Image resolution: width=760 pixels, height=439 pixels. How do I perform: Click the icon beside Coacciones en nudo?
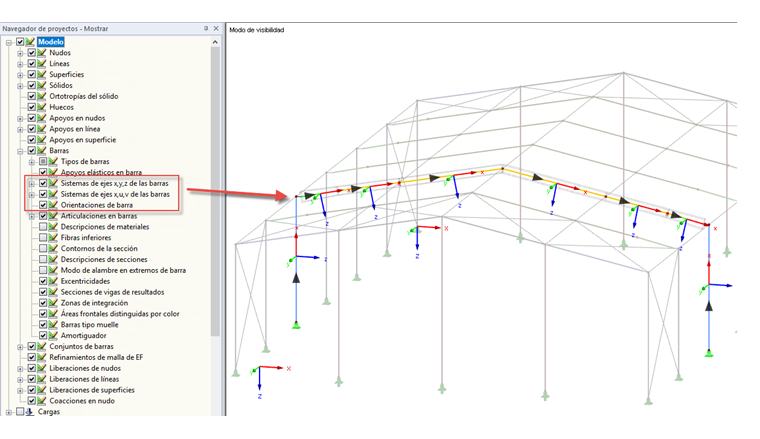click(x=42, y=401)
